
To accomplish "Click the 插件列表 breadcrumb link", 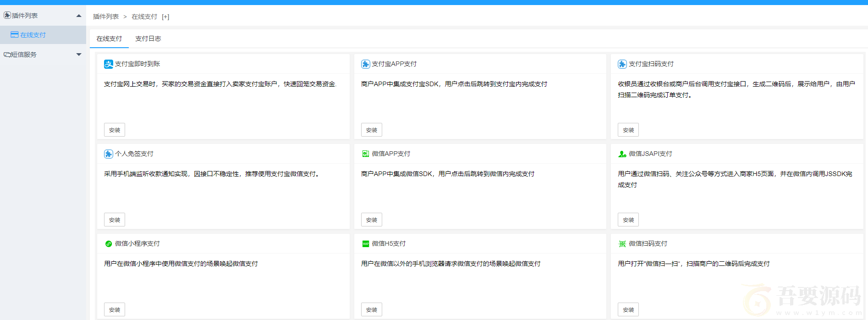I will point(106,17).
